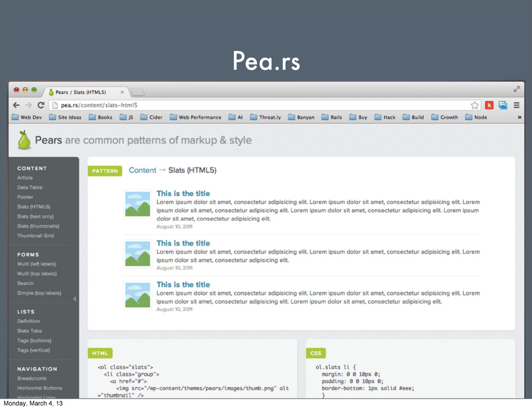
Task: Open the first "This is the title" link
Action: (183, 194)
